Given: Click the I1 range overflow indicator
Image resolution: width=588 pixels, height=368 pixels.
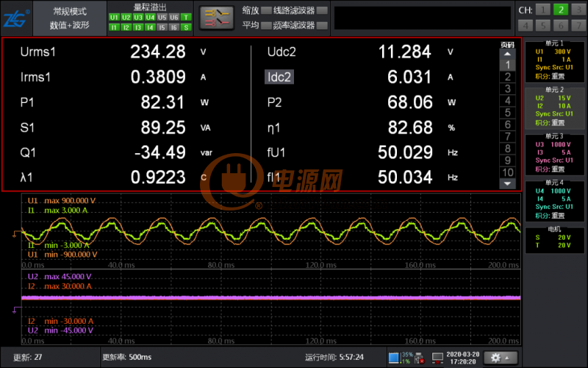Looking at the screenshot, I should [114, 27].
